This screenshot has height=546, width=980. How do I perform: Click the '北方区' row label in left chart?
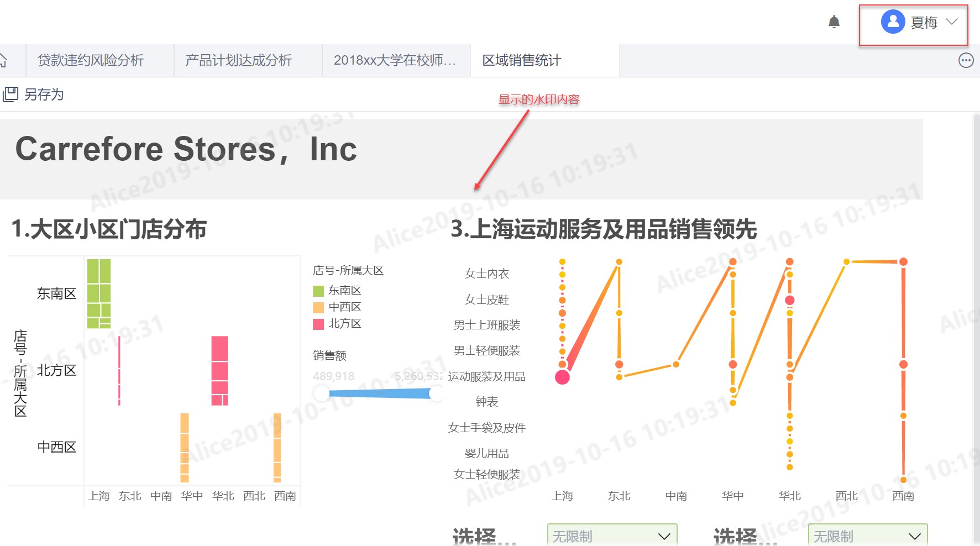(x=57, y=370)
